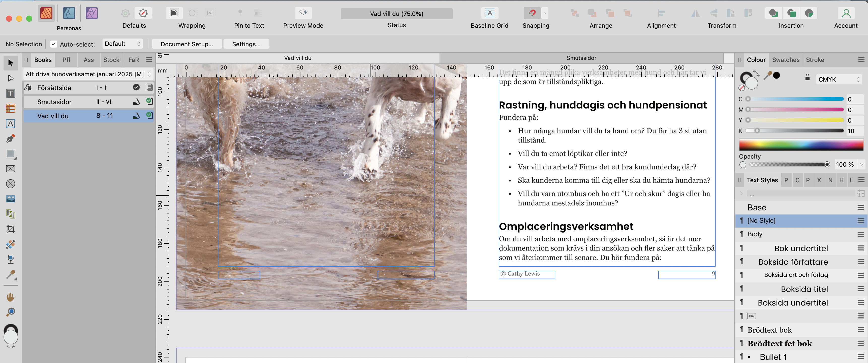Switch to Publisher persona

[46, 13]
